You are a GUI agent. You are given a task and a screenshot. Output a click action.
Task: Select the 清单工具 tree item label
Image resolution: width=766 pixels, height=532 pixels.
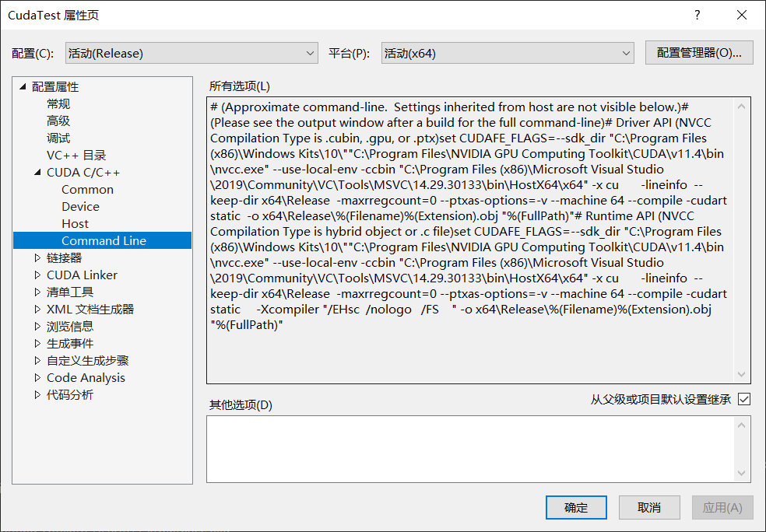pyautogui.click(x=70, y=292)
